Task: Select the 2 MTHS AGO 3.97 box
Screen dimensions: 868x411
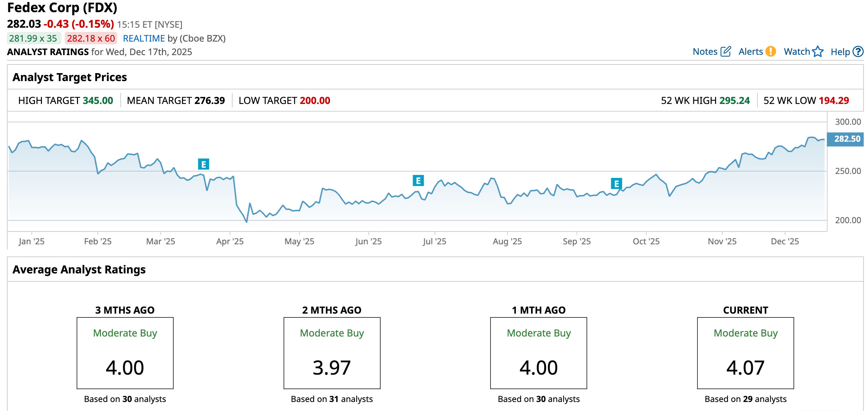Action: coord(332,353)
